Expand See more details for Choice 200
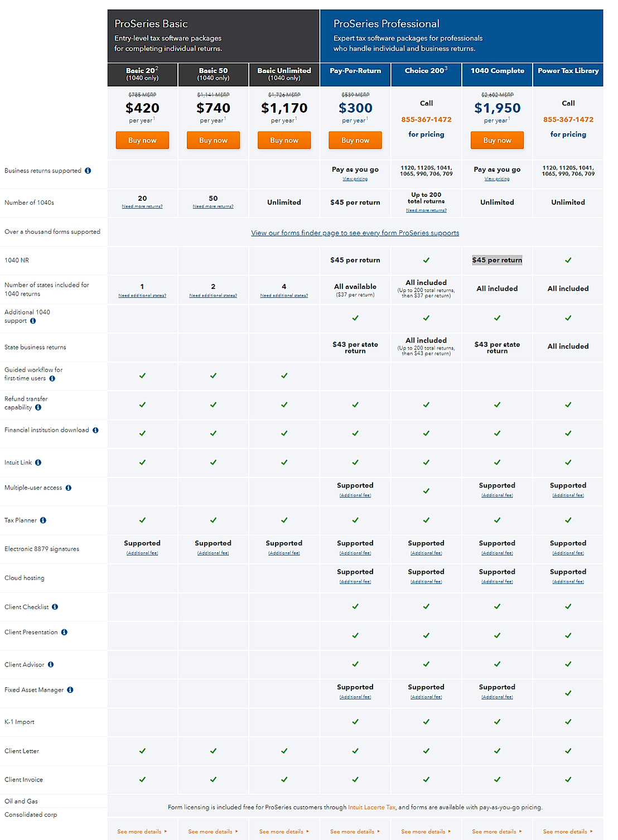Image resolution: width=618 pixels, height=840 pixels. (426, 831)
